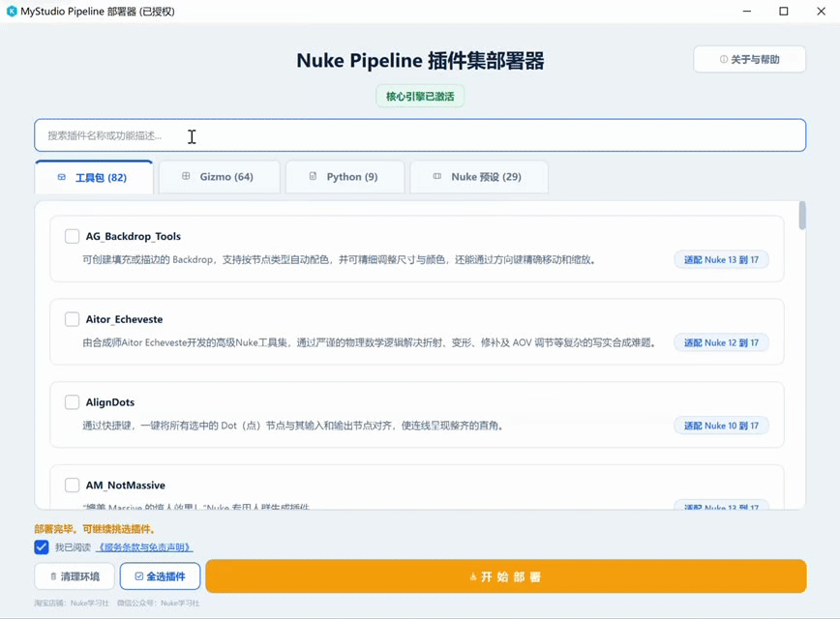The image size is (840, 619).
Task: Click the 适配 Nuke 13 到 17 tag on AG_Backdrop_Tools
Action: 721,260
